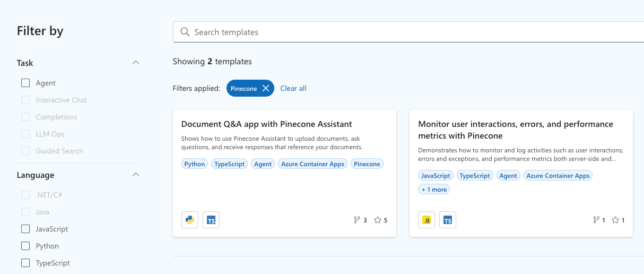The width and height of the screenshot is (644, 274).
Task: Click star icon on Document Q&A card
Action: point(378,220)
